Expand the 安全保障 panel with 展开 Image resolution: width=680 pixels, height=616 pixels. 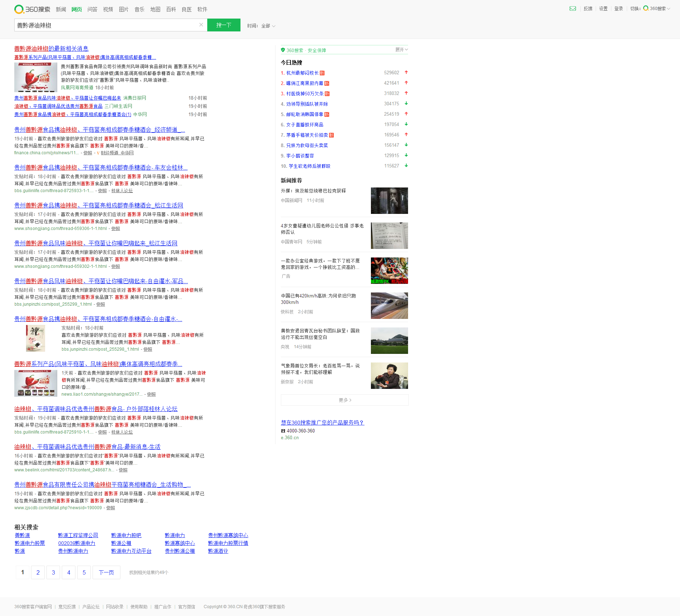pos(401,50)
